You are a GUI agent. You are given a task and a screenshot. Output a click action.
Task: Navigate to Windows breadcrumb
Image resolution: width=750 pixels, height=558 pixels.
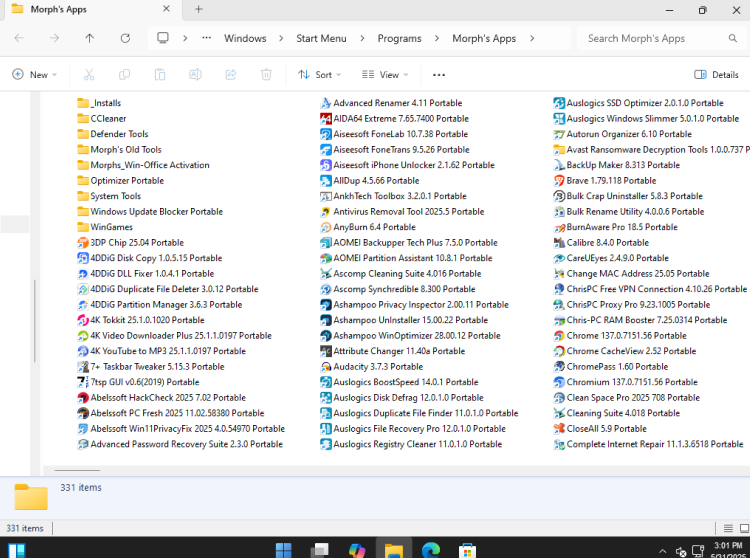point(245,38)
